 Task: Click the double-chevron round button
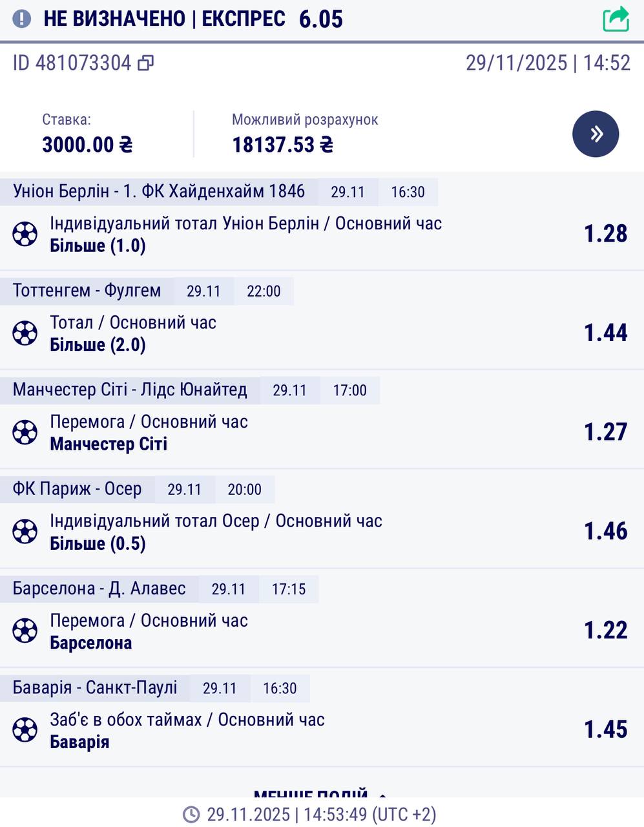point(596,134)
